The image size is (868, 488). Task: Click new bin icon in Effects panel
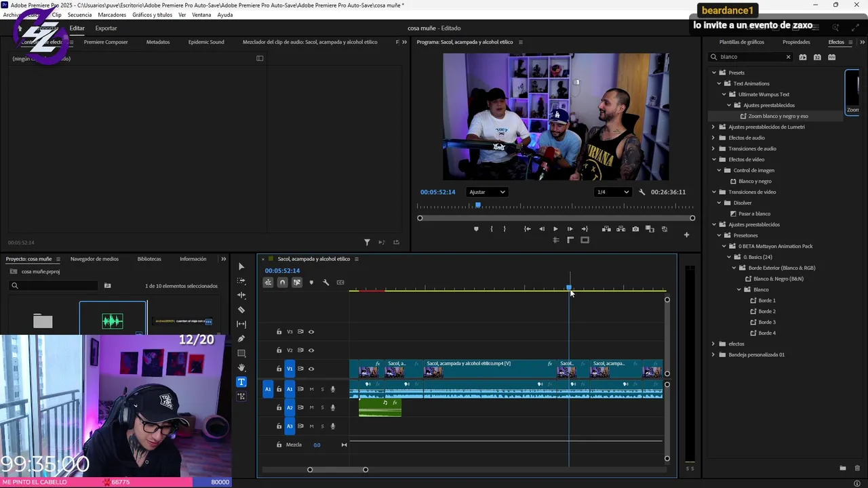point(843,468)
